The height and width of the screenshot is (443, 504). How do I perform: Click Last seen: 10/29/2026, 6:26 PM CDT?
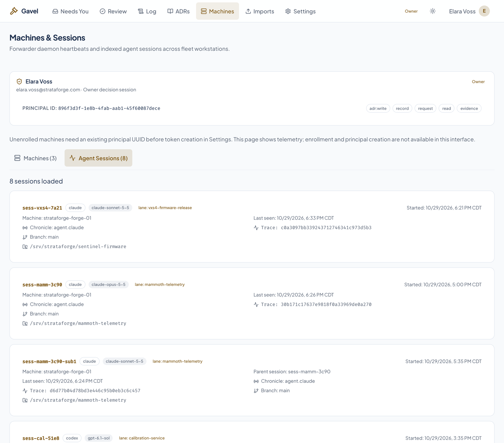(x=294, y=295)
